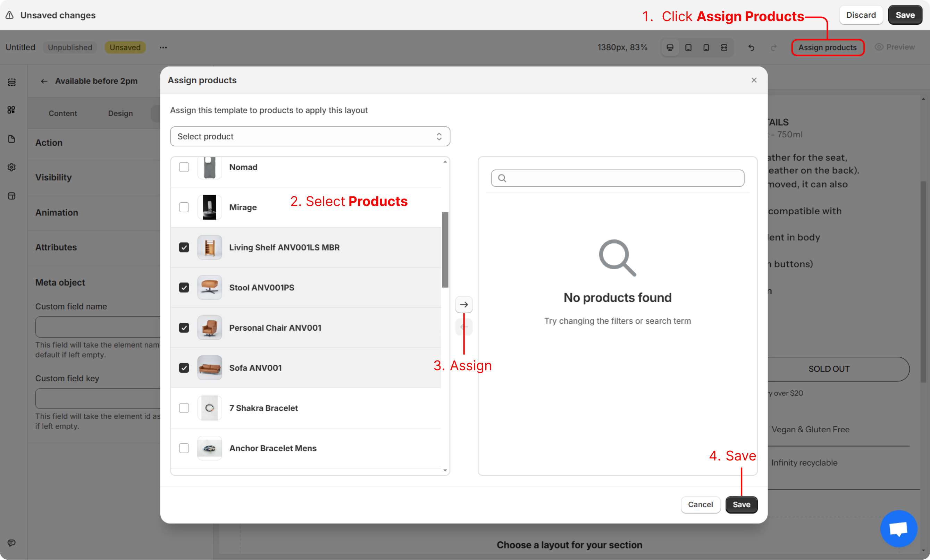
Task: Tick the 7 Shakra Bracelet checkbox
Action: click(184, 408)
